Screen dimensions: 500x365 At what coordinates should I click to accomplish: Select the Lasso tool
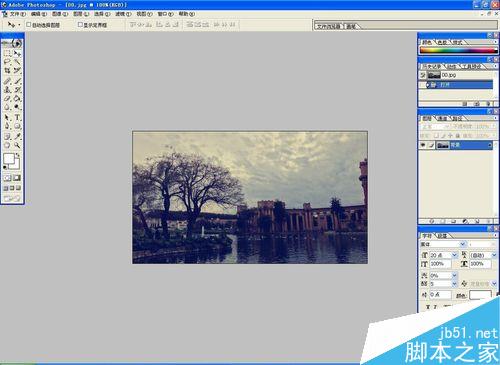pyautogui.click(x=7, y=62)
